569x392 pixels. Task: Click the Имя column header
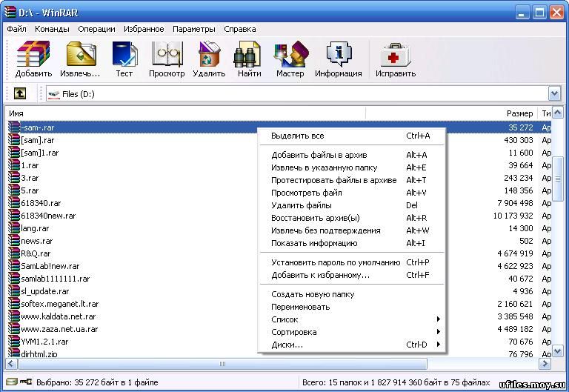17,113
